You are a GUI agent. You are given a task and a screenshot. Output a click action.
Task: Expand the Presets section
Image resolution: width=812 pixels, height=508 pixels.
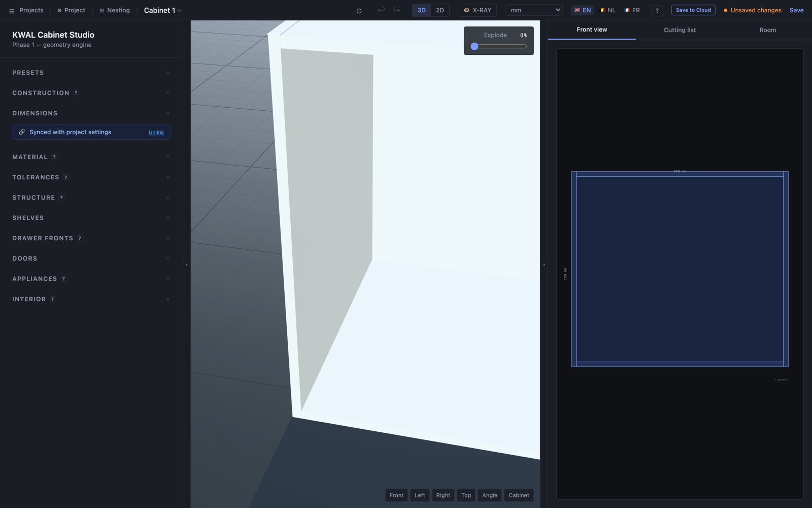point(91,73)
